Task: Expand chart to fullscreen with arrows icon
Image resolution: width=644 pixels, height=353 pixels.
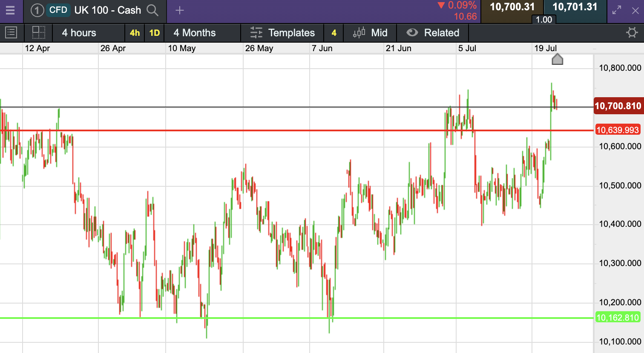Action: pyautogui.click(x=617, y=10)
